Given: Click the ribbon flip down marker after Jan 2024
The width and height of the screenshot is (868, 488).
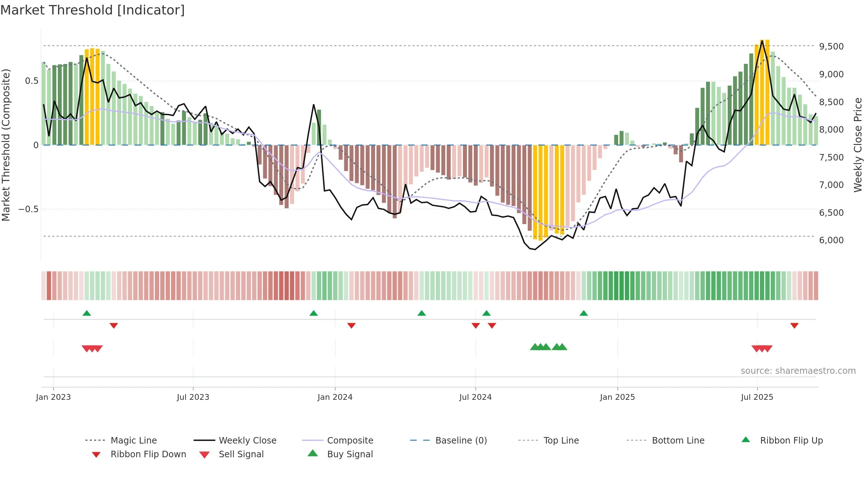Looking at the screenshot, I should click(352, 326).
